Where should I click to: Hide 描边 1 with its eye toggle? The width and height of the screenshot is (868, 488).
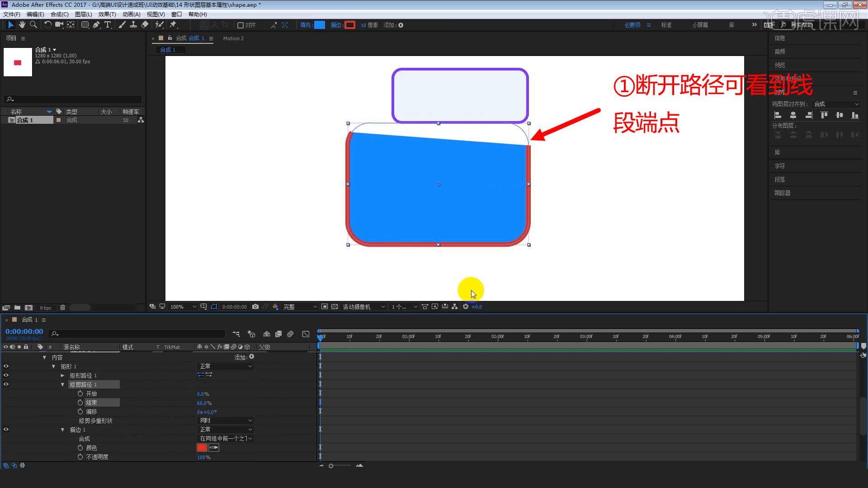6,430
